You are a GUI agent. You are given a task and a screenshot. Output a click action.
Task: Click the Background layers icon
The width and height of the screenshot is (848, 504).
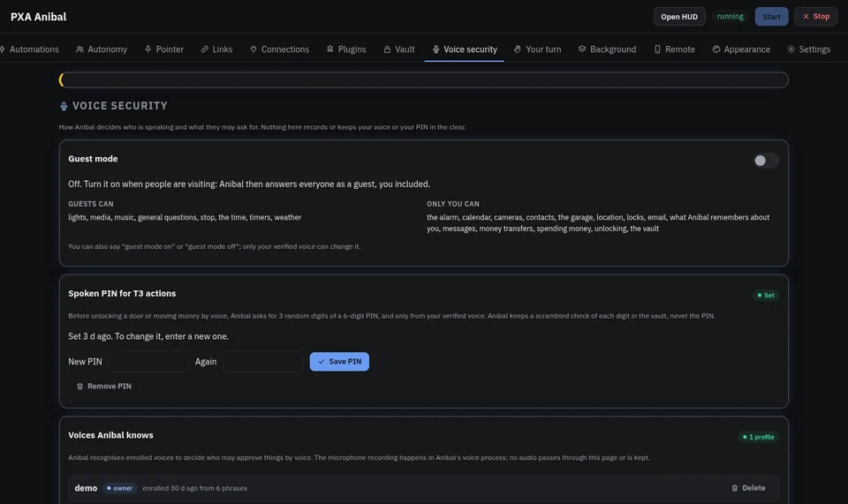point(582,49)
